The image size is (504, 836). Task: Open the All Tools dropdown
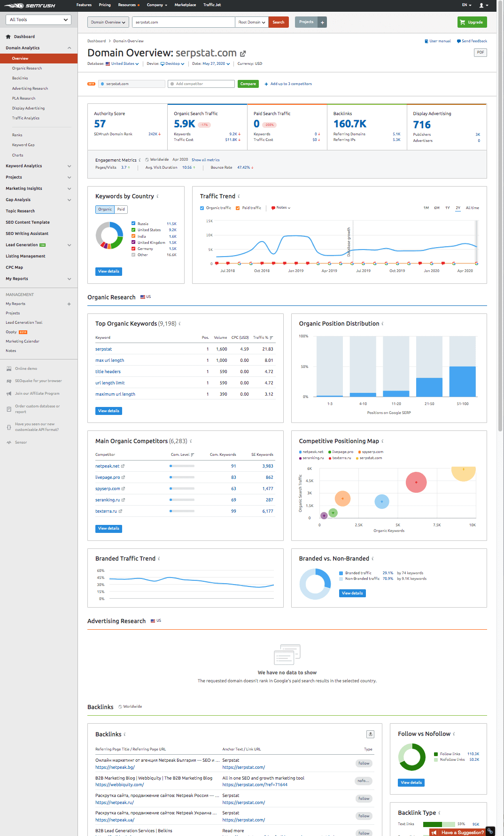click(39, 20)
